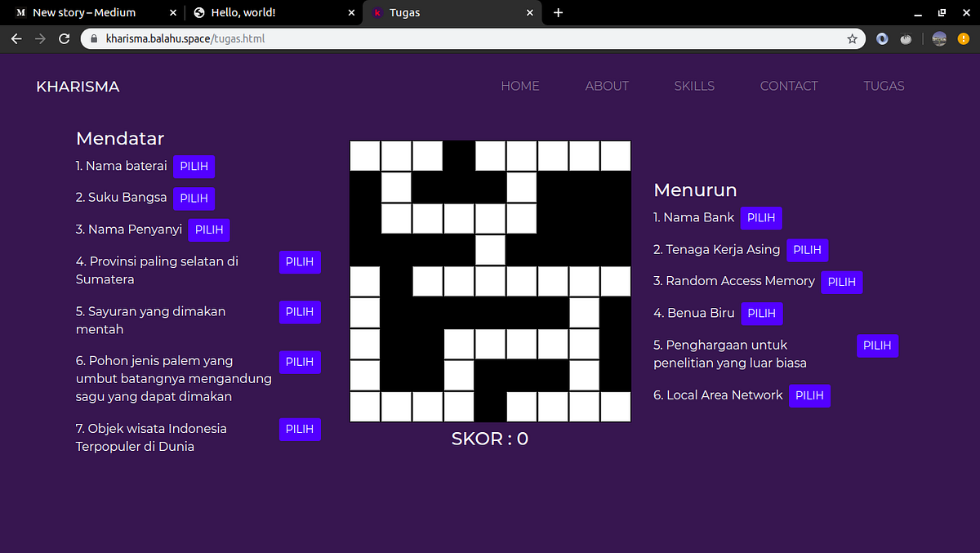Click the KHARISMA logo text

pos(78,86)
